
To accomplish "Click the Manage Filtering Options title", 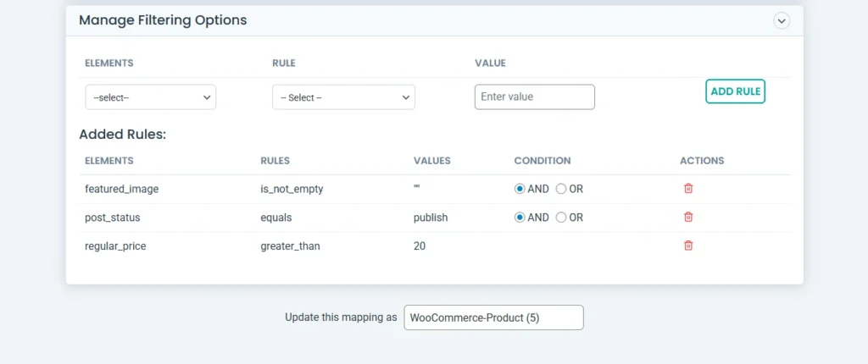I will [163, 20].
